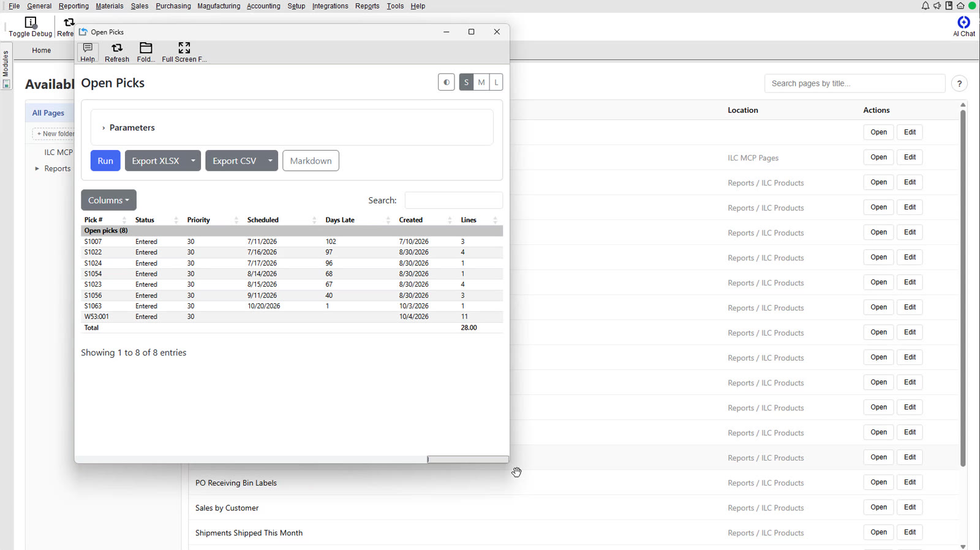Viewport: 980px width, 550px height.
Task: Toggle dark/light contrast mode button
Action: click(447, 82)
